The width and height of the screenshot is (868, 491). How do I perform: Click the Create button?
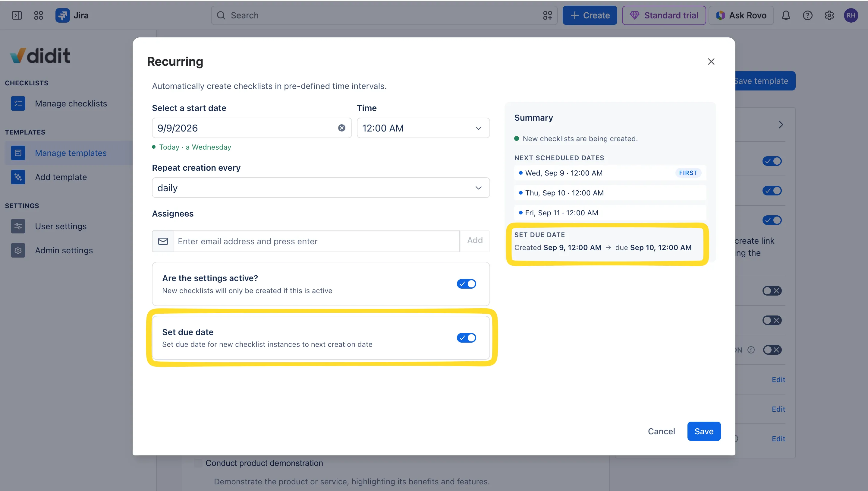[x=590, y=15]
